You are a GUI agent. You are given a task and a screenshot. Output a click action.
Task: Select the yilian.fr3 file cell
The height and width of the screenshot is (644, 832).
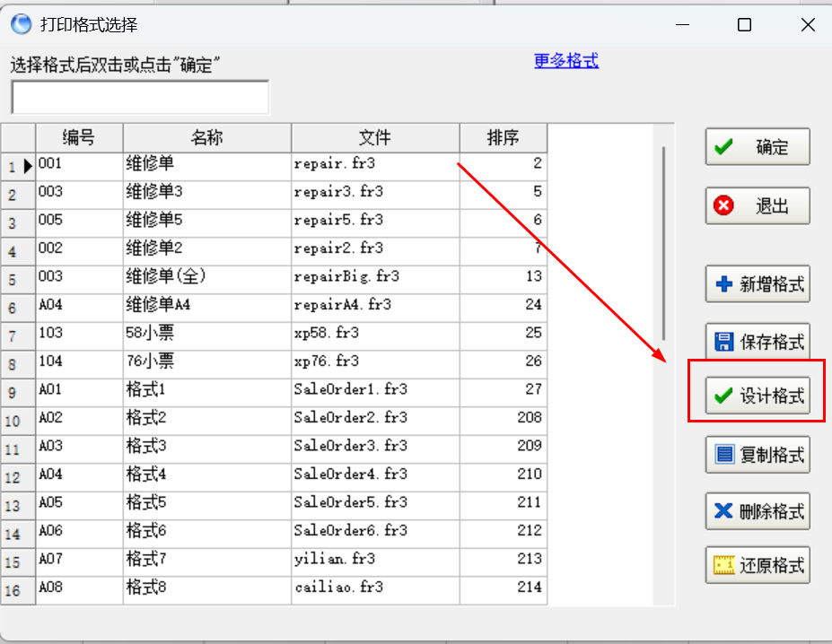tap(375, 562)
